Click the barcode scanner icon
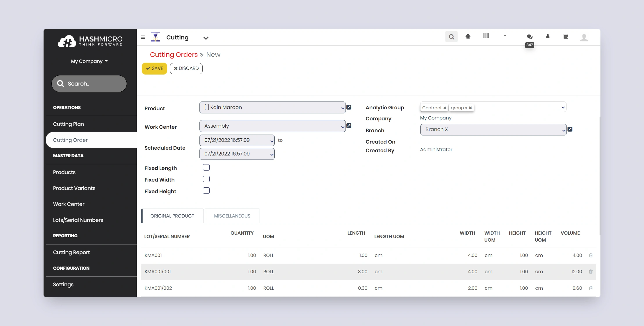 (486, 36)
